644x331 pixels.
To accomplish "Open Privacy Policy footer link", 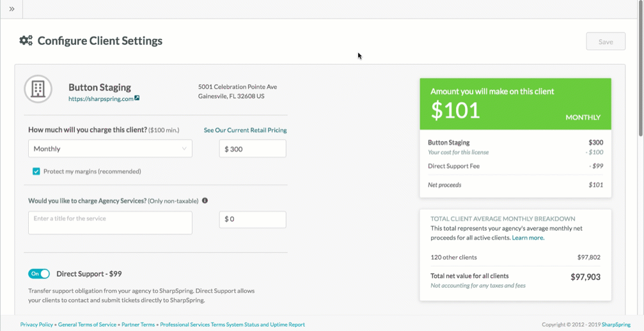I will coord(36,325).
